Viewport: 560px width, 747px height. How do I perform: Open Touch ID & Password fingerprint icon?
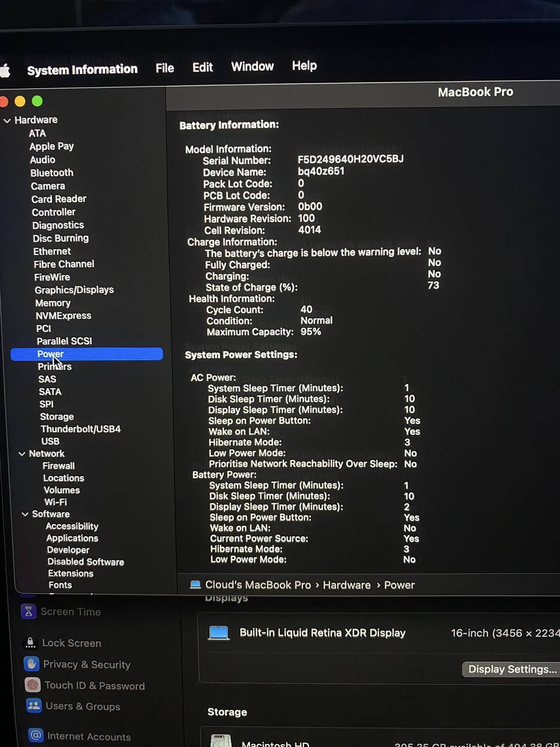tap(33, 685)
